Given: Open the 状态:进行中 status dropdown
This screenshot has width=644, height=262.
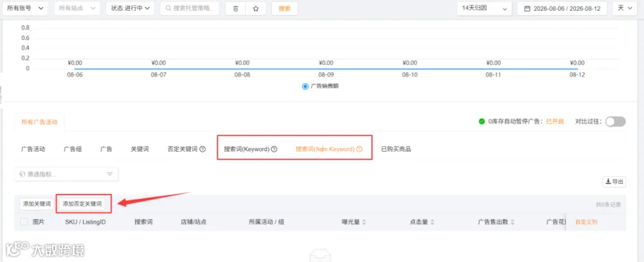Looking at the screenshot, I should [130, 8].
